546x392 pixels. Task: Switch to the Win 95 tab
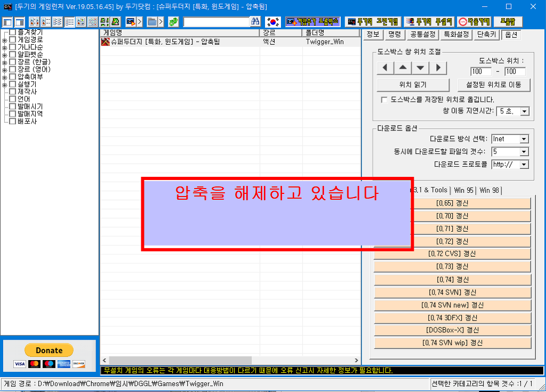(463, 190)
